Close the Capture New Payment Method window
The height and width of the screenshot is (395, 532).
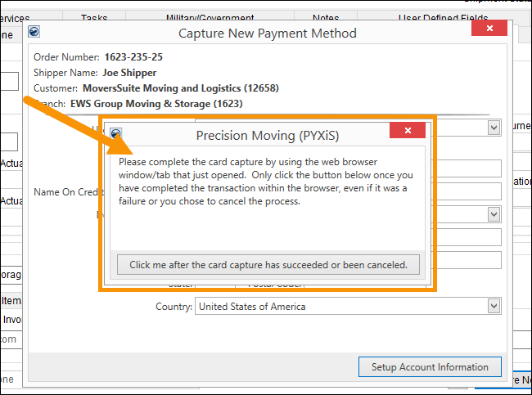pos(489,28)
